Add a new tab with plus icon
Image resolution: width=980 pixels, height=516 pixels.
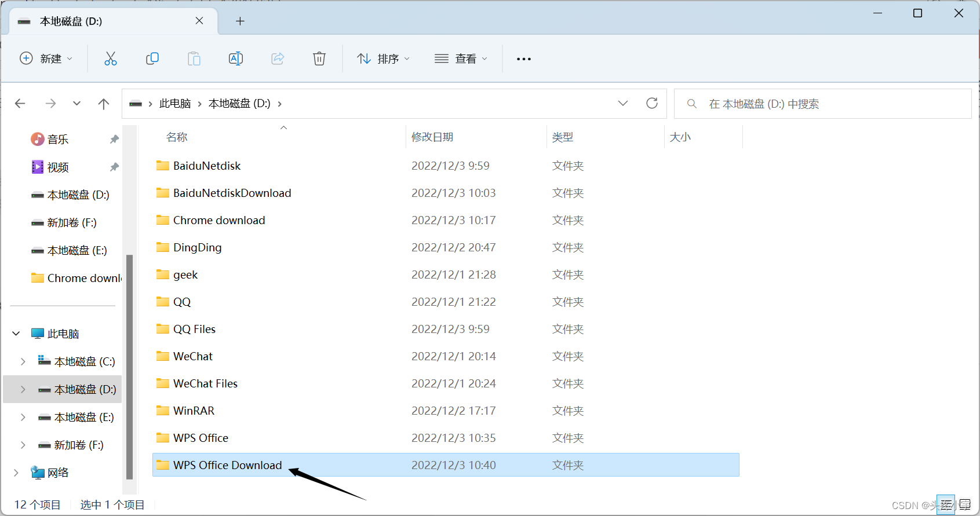tap(240, 21)
